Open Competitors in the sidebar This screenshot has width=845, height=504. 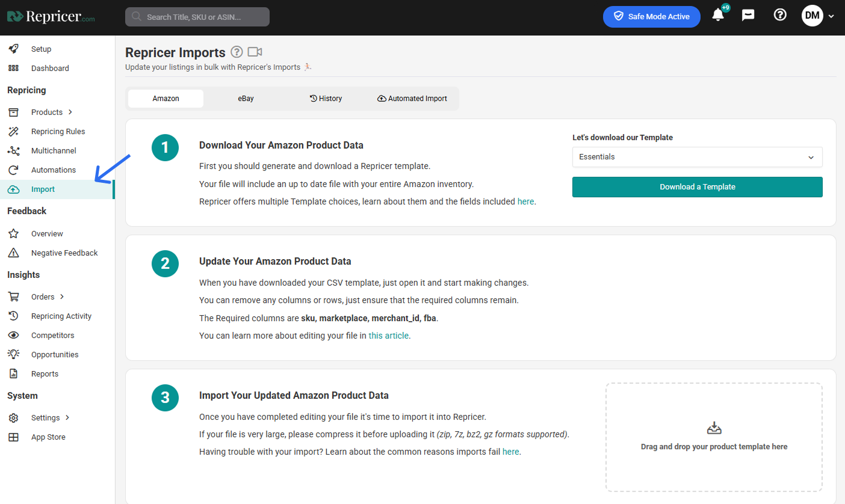[53, 335]
